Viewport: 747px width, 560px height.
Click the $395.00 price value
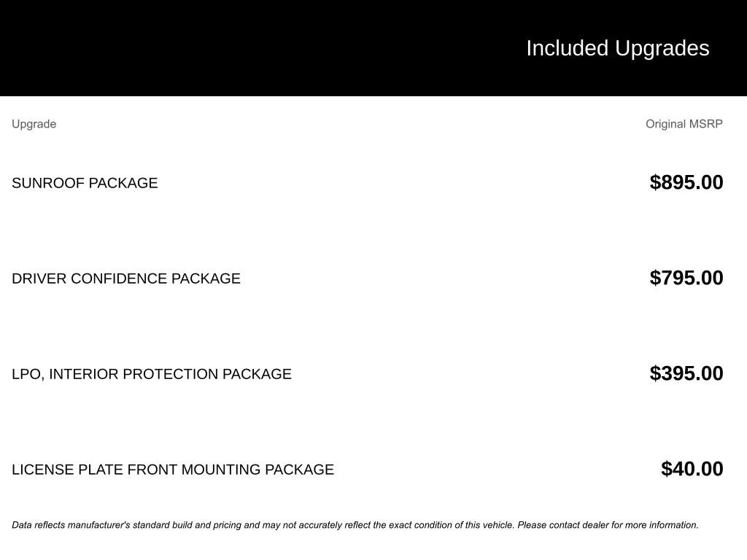[686, 373]
